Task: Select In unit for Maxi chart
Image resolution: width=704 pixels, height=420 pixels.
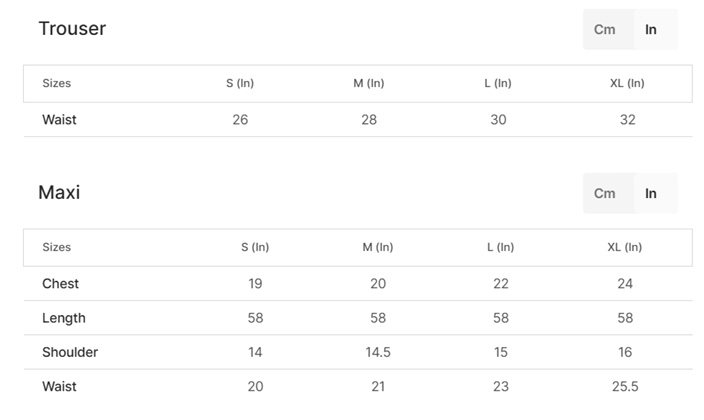Action: (x=651, y=193)
